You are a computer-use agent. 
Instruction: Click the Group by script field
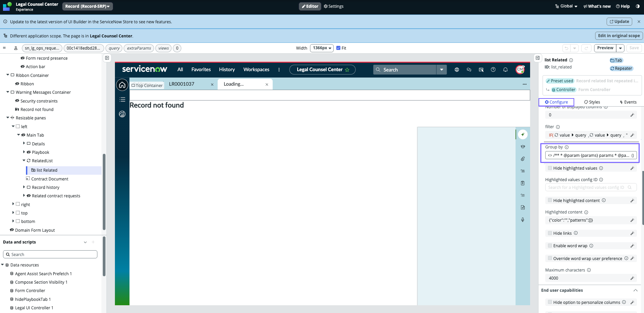591,155
